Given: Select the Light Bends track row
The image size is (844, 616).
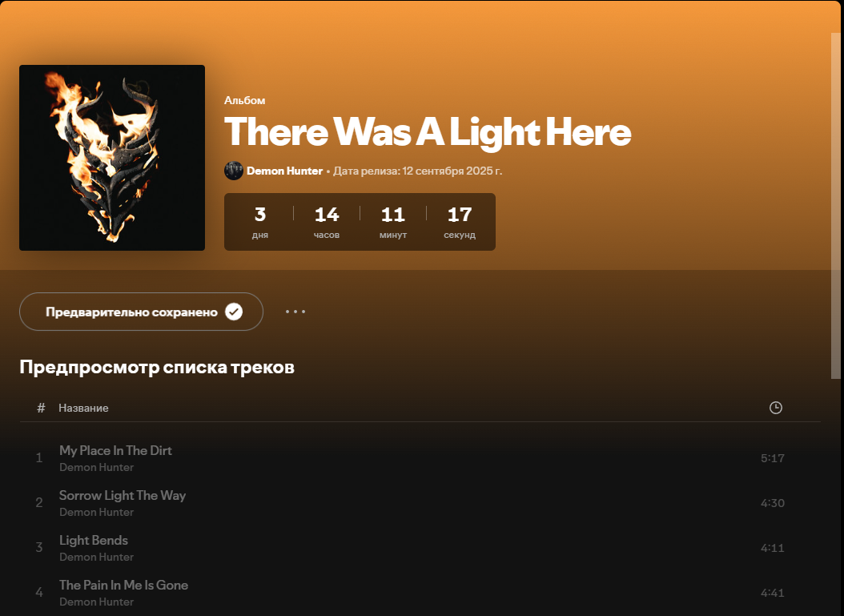Looking at the screenshot, I should click(420, 548).
